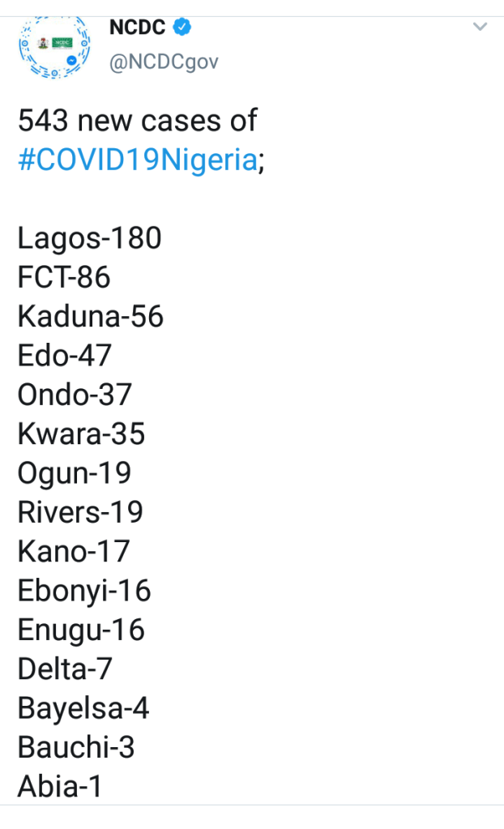
Task: Click the Ebonyi-16 line
Action: pos(84,591)
